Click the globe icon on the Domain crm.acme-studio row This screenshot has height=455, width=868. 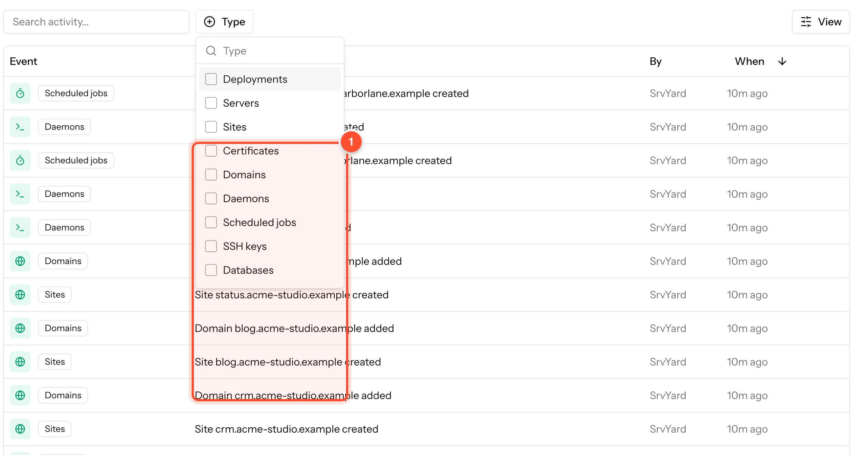click(20, 395)
